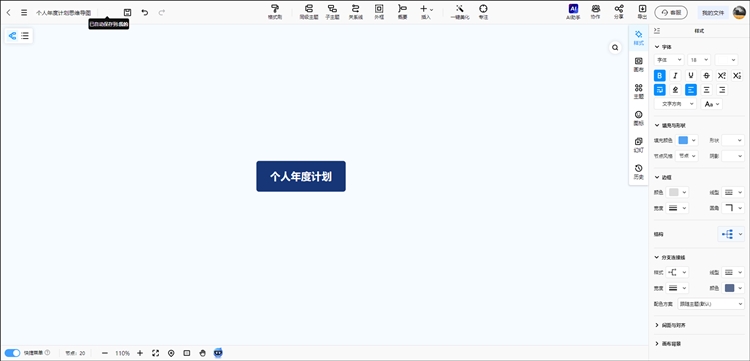Open the font family dropdown

coord(669,60)
